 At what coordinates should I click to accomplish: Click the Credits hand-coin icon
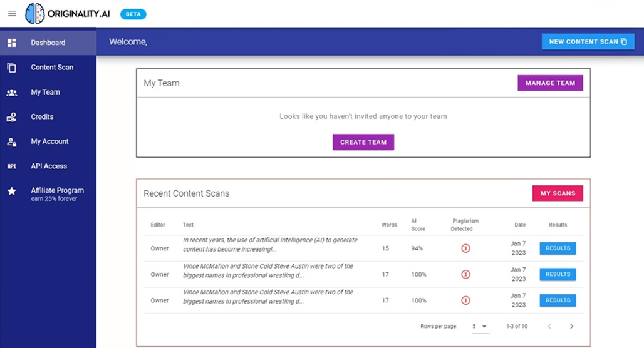tap(12, 117)
